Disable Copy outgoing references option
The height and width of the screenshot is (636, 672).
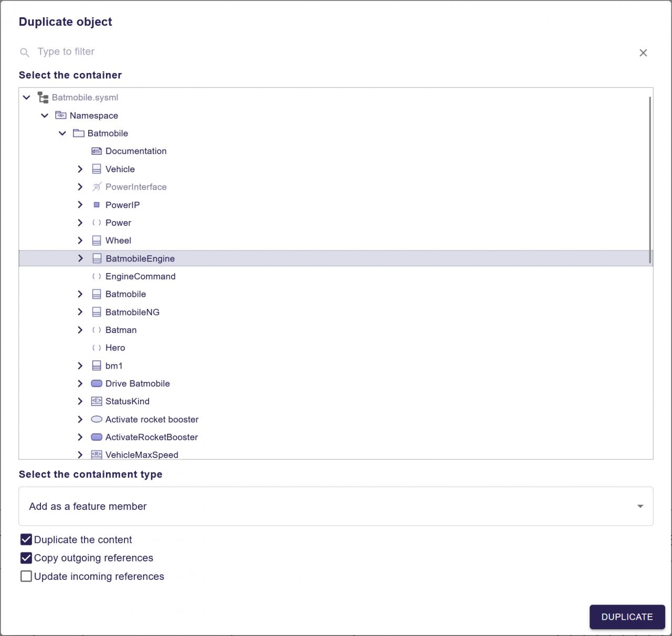tap(26, 558)
